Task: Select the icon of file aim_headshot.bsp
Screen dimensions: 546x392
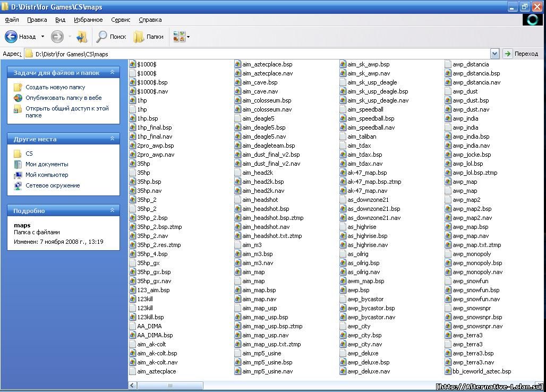Action: (x=238, y=209)
